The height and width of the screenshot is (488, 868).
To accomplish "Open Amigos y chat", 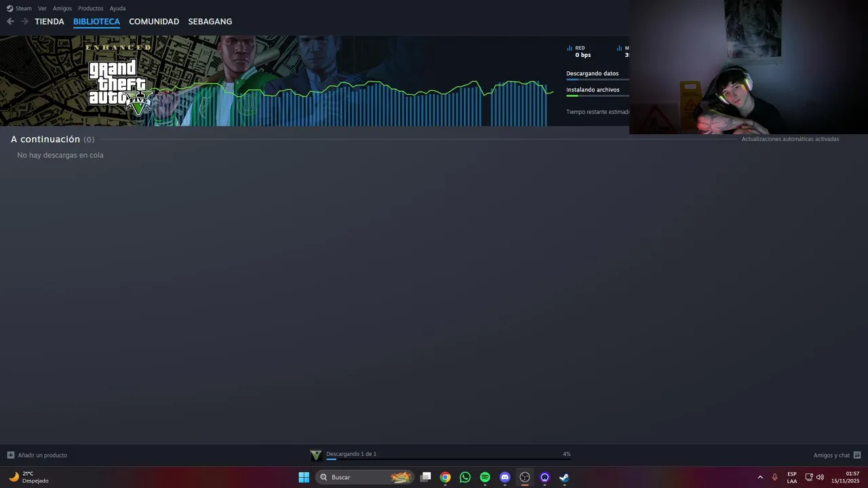I will point(831,455).
